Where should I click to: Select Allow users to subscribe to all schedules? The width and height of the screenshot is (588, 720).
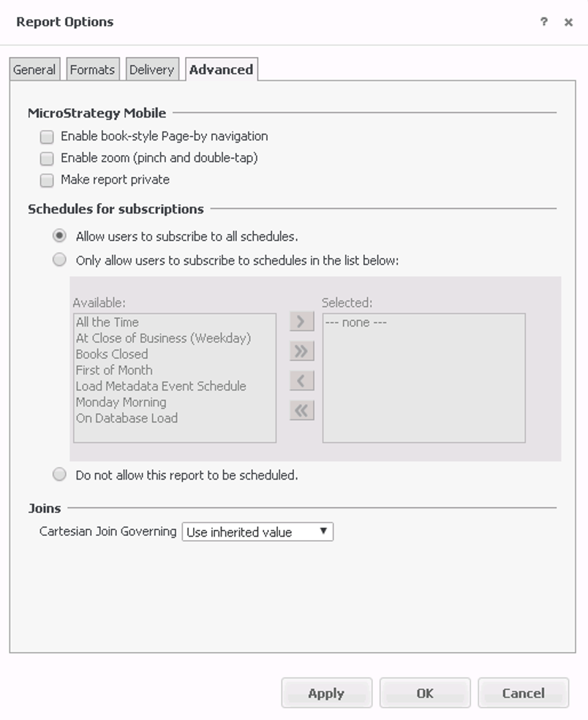[59, 236]
